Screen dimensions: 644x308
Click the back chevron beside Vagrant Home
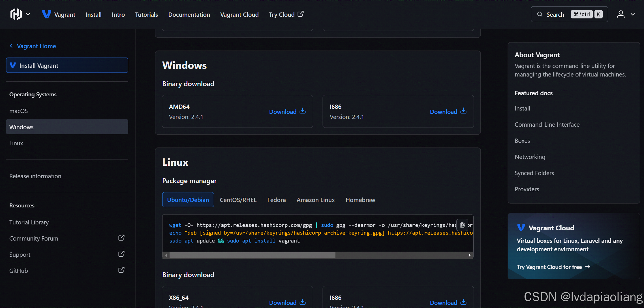(11, 46)
